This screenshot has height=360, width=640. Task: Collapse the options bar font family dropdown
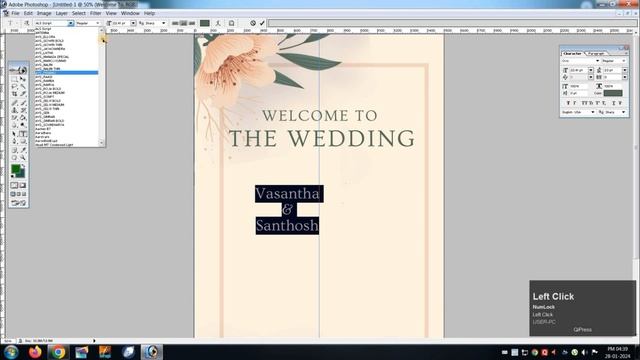tap(71, 23)
